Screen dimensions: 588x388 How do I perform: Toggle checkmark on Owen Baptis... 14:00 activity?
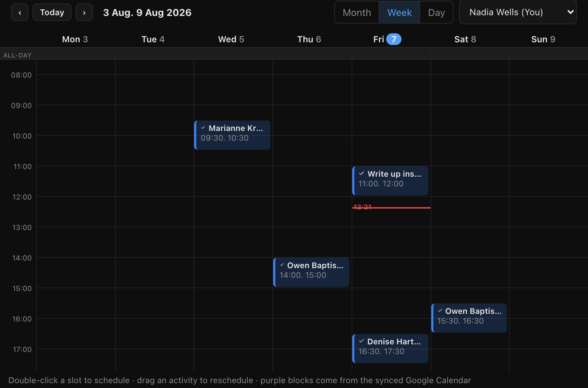click(282, 265)
